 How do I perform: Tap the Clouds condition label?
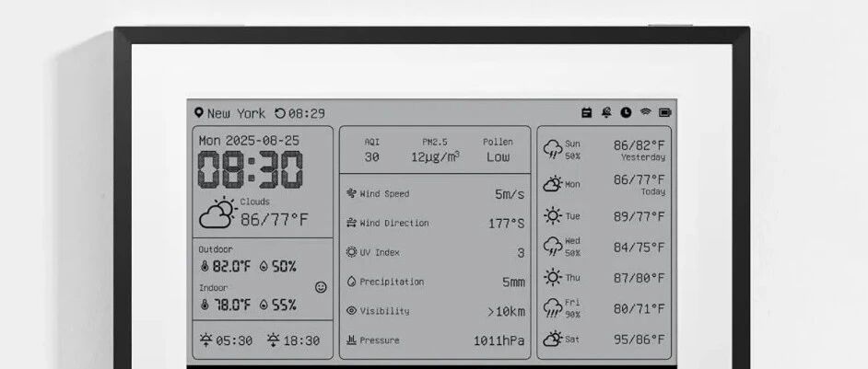(255, 202)
